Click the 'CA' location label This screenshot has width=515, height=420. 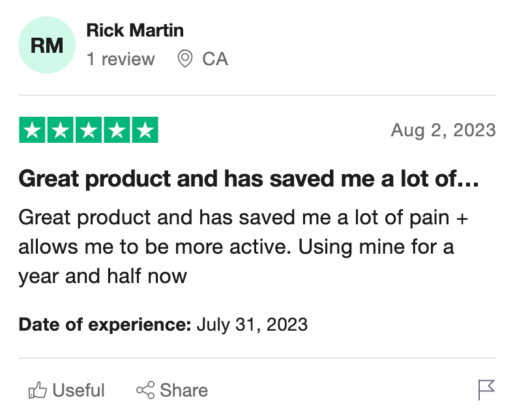(x=215, y=59)
